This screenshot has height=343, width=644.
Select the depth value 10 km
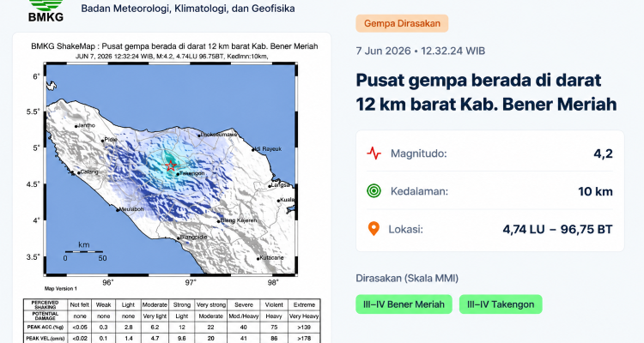596,191
